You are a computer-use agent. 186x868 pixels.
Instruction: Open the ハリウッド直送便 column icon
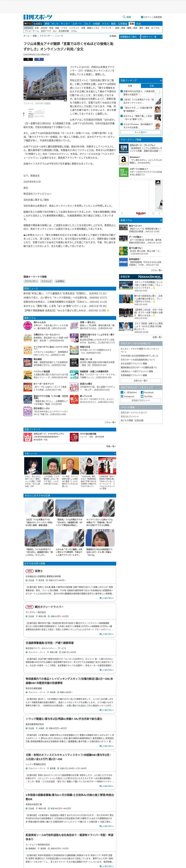(x=28, y=375)
